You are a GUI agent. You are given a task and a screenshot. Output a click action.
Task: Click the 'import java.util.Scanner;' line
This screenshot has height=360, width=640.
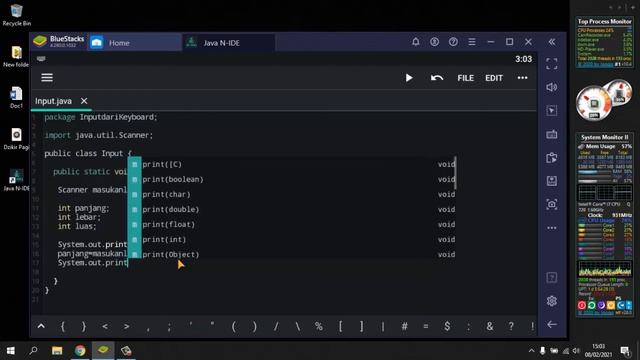tap(98, 135)
